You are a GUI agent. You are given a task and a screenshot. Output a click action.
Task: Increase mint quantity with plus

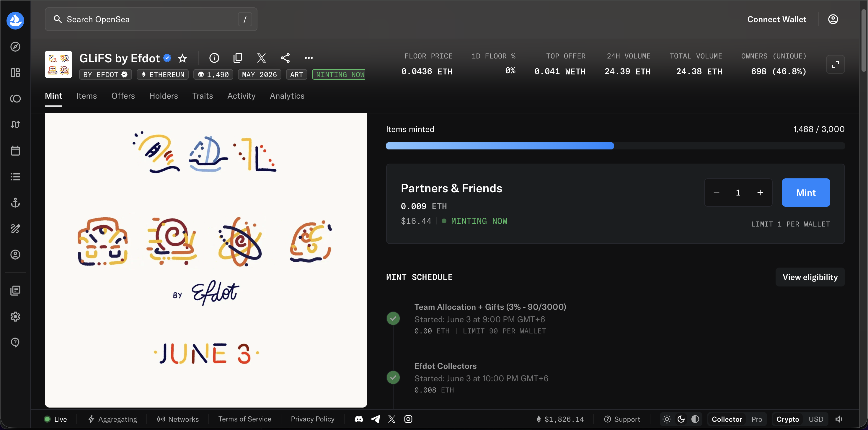pyautogui.click(x=760, y=193)
